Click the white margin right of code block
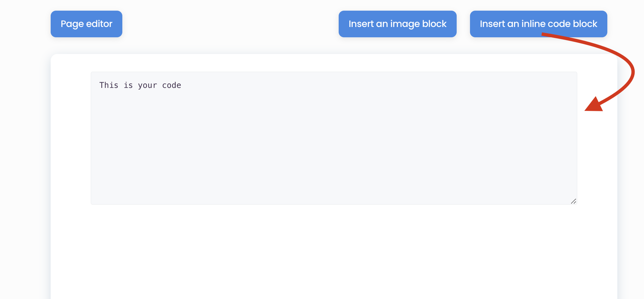Viewport: 644px width, 299px height. [x=597, y=160]
